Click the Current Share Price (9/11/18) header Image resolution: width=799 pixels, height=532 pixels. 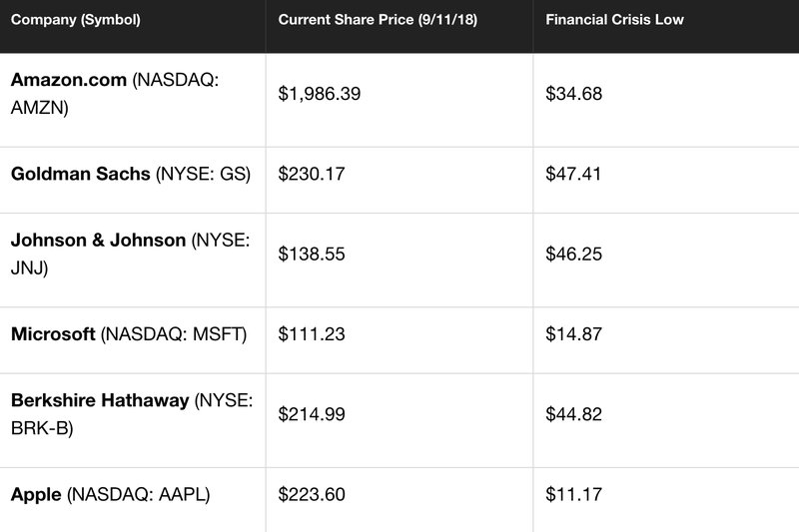(378, 20)
